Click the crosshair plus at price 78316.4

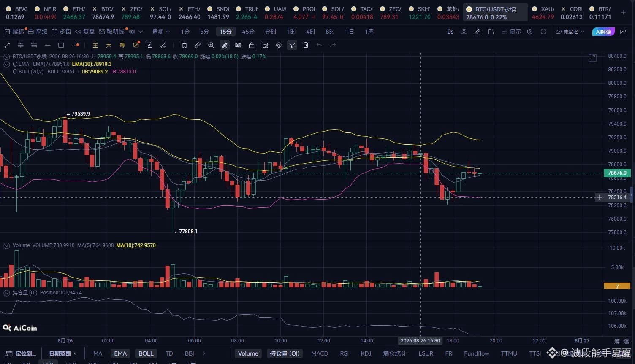click(x=599, y=197)
